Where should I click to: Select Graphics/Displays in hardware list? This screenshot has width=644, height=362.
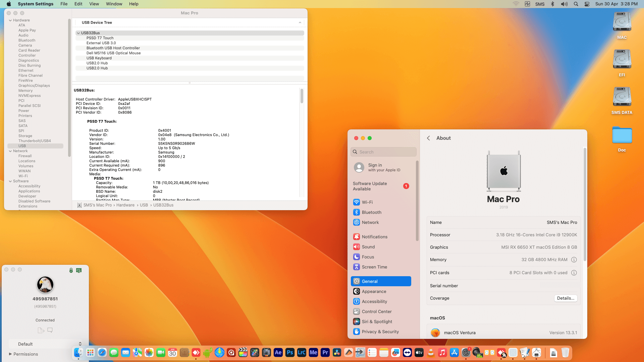(x=34, y=86)
